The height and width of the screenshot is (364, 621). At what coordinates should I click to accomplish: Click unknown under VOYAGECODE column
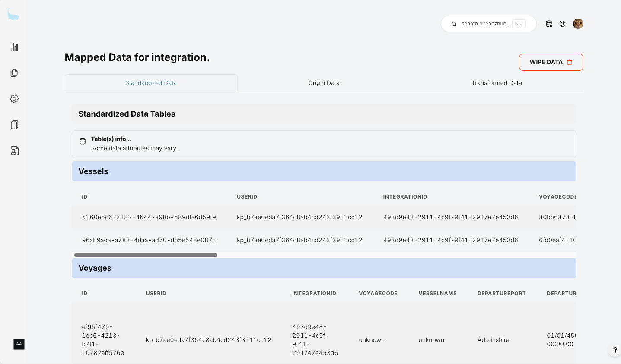(x=372, y=340)
